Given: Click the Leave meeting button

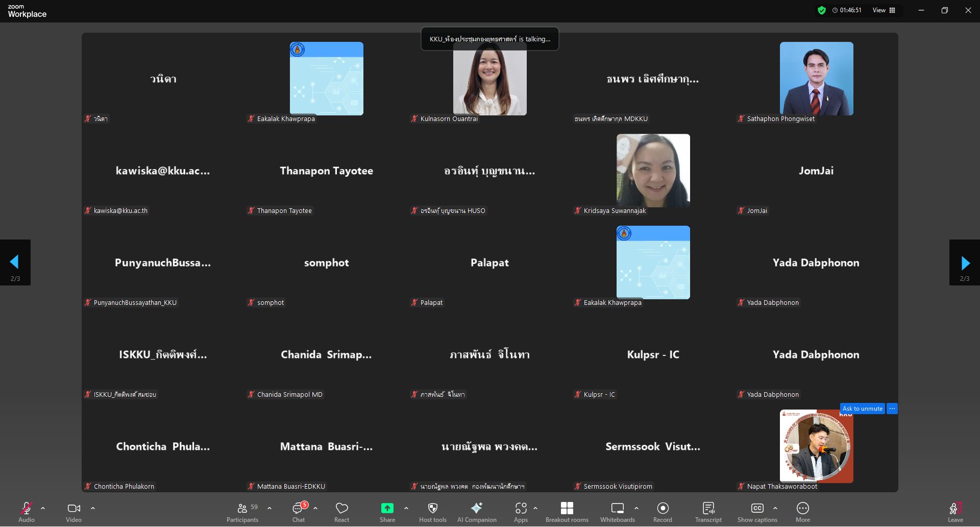Looking at the screenshot, I should pos(955,512).
